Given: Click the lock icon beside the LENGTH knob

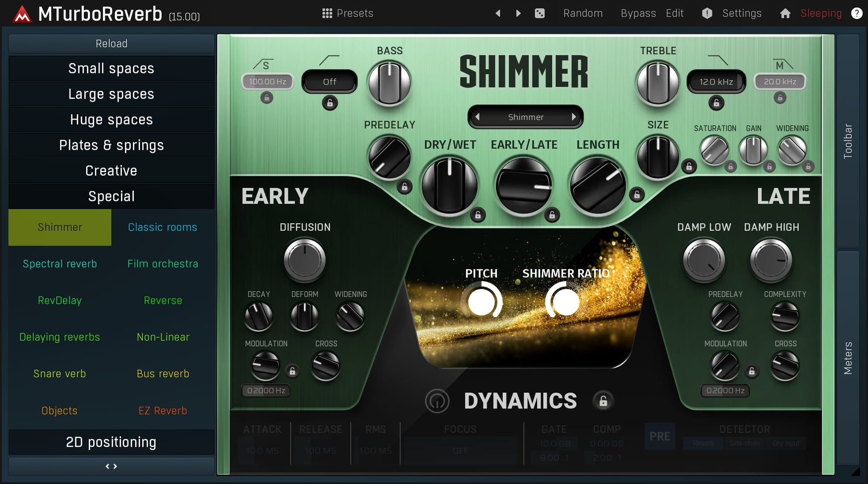Looking at the screenshot, I should point(637,195).
